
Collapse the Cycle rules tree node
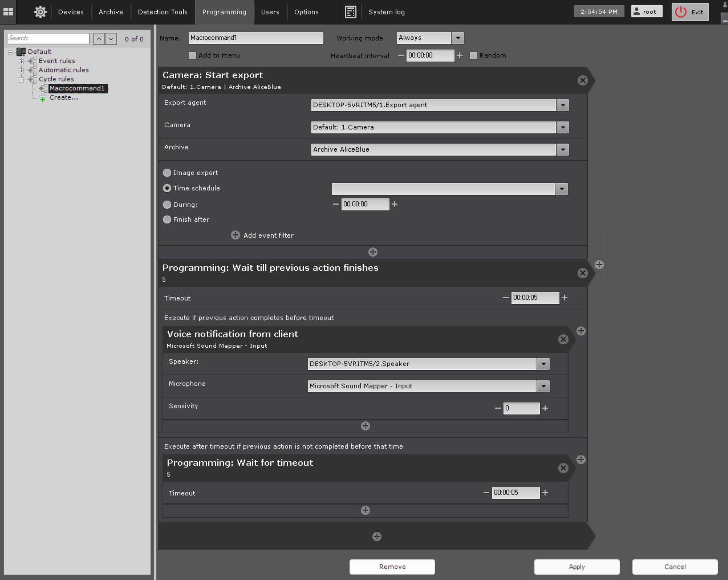[21, 79]
